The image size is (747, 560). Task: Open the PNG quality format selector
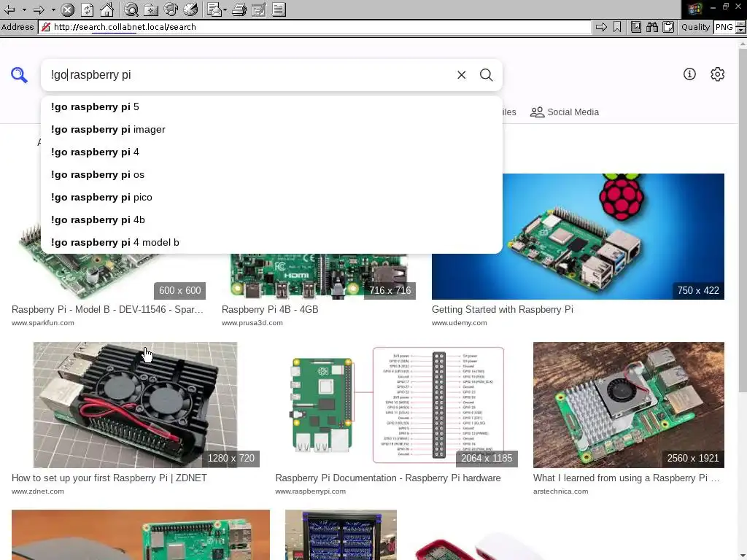pyautogui.click(x=724, y=27)
